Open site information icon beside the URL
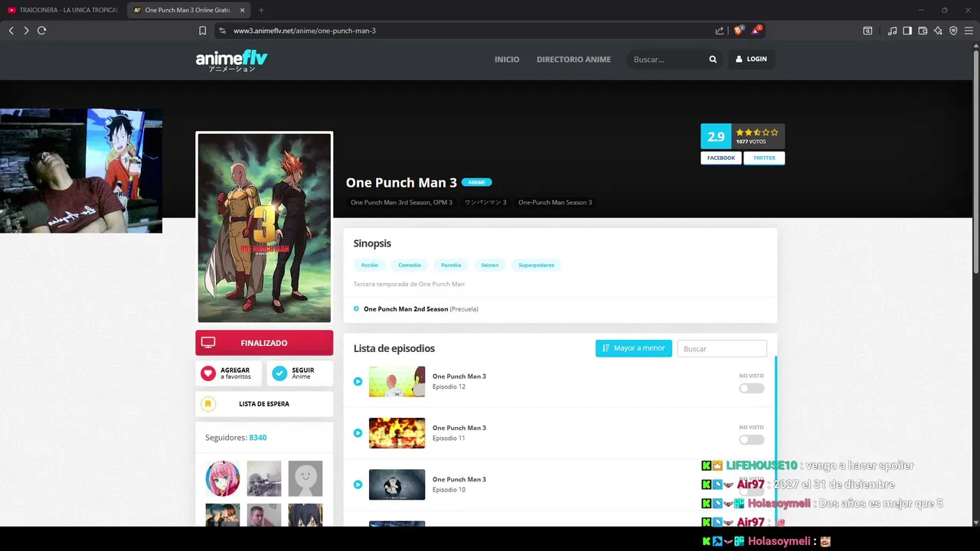This screenshot has height=551, width=980. tap(222, 31)
